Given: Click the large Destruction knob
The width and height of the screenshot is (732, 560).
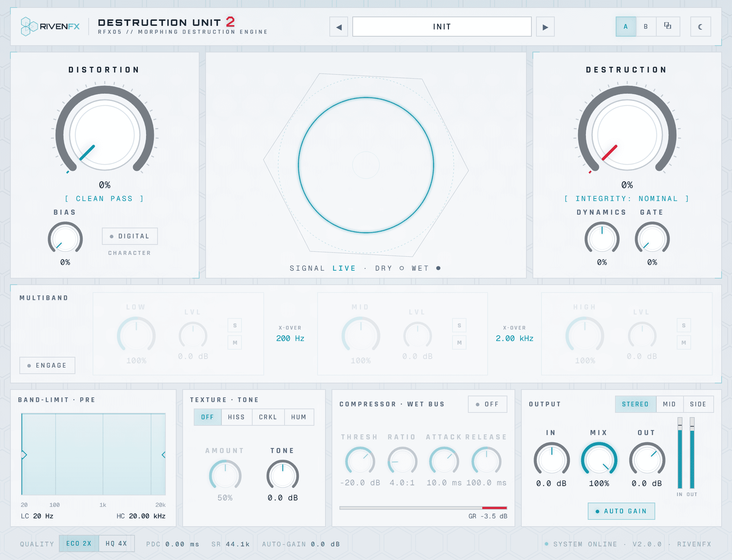Looking at the screenshot, I should tap(627, 135).
